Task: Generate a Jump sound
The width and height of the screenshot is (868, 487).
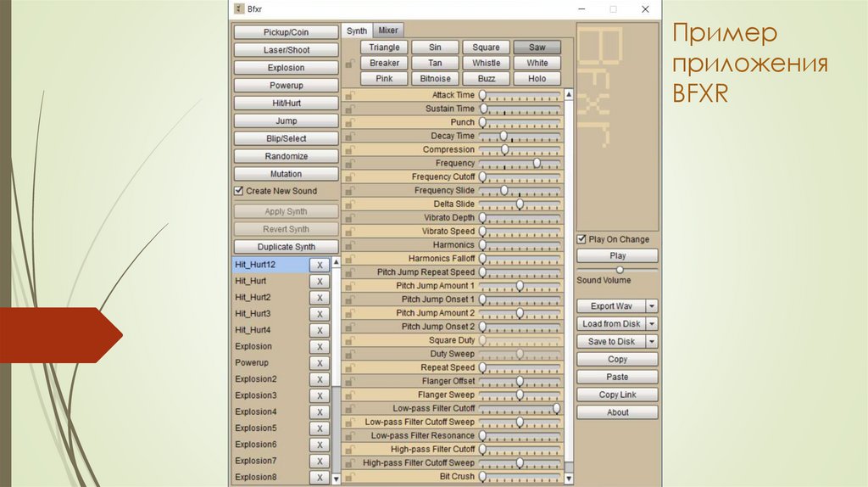Action: (x=287, y=120)
